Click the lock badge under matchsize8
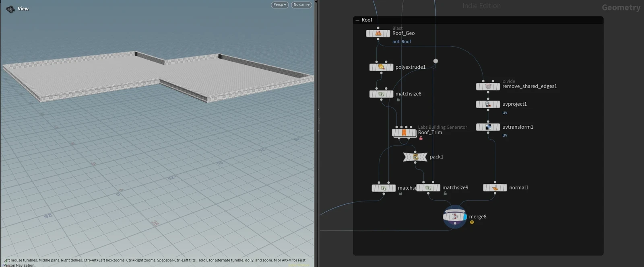 pyautogui.click(x=398, y=100)
